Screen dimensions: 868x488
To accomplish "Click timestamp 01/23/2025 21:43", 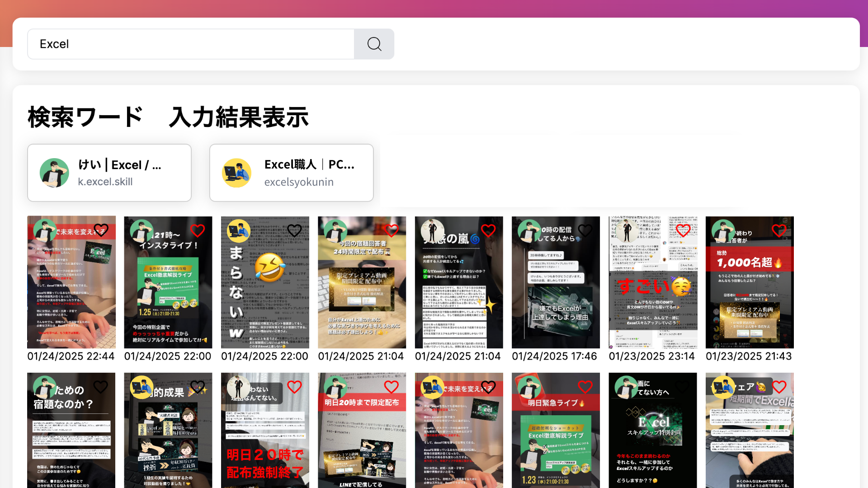I will coord(749,356).
